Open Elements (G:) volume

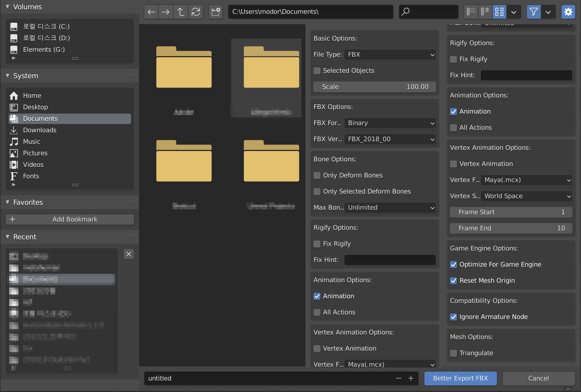click(x=70, y=49)
